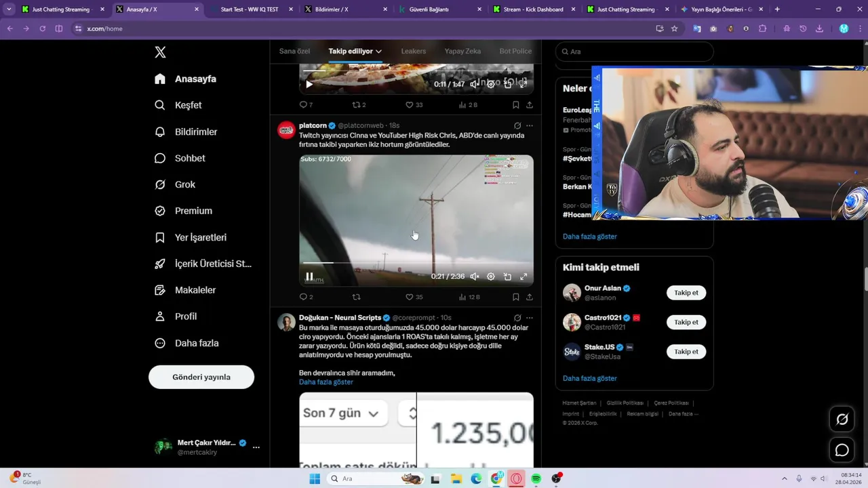Open more options on platcorn post
This screenshot has height=488, width=868.
click(530, 125)
